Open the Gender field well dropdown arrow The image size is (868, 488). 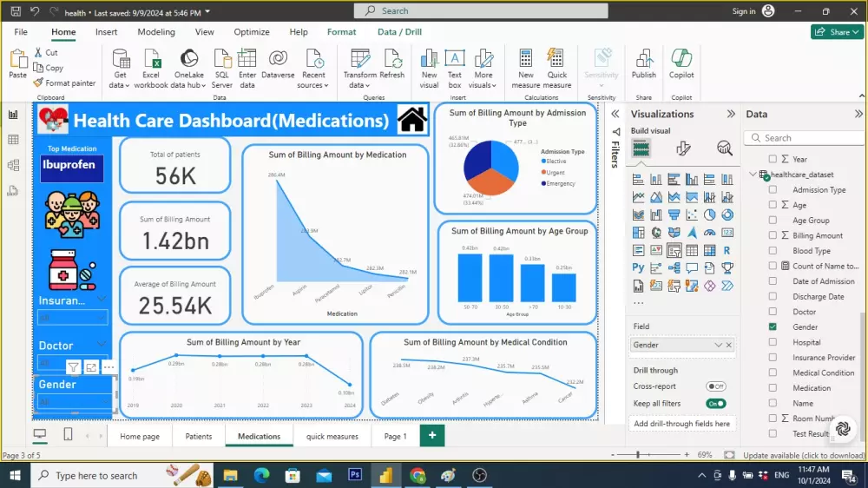point(718,345)
